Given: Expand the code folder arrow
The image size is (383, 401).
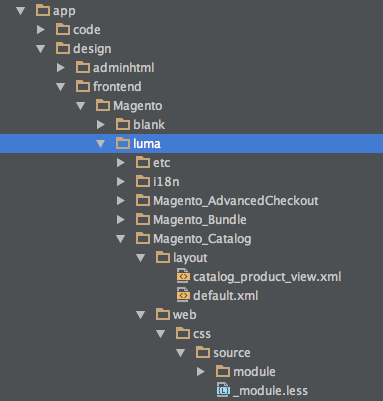Looking at the screenshot, I should click(x=41, y=30).
